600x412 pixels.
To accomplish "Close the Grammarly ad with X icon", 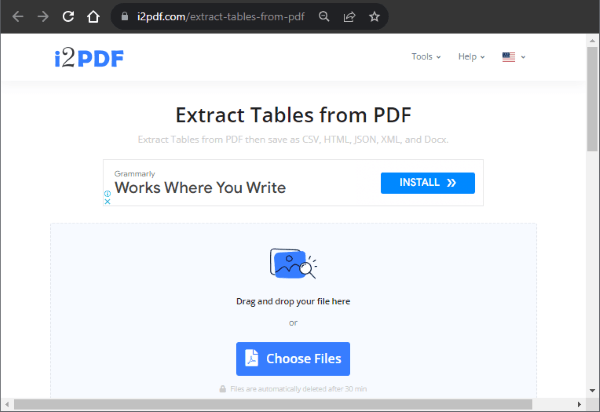I will click(108, 201).
